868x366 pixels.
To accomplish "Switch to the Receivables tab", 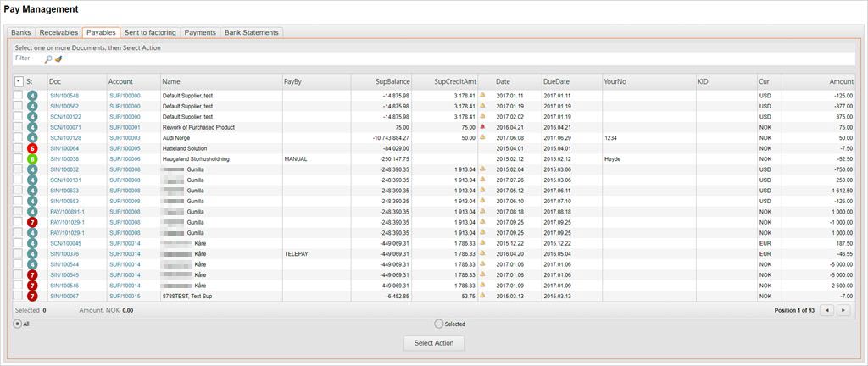I will tap(58, 32).
